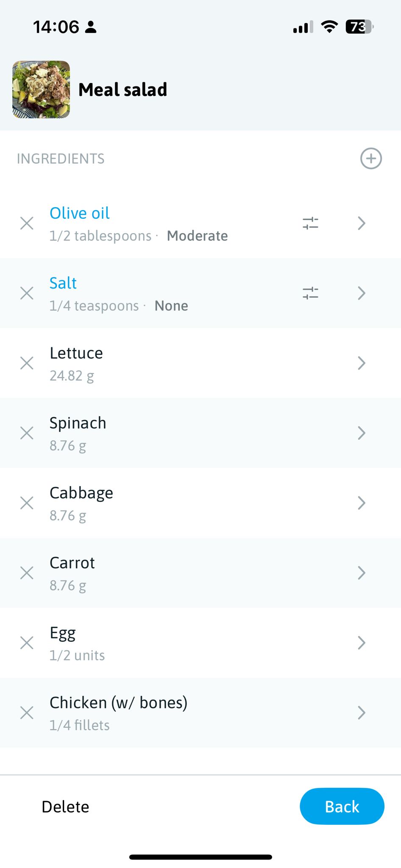
Task: Expand Egg details chevron
Action: tap(361, 643)
